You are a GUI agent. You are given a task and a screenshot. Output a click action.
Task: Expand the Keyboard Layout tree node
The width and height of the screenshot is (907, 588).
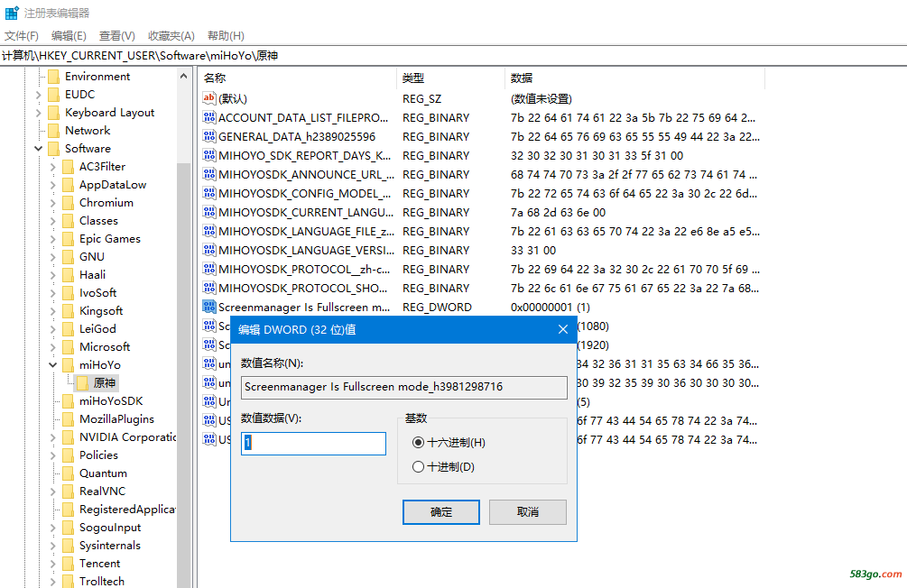(x=39, y=113)
